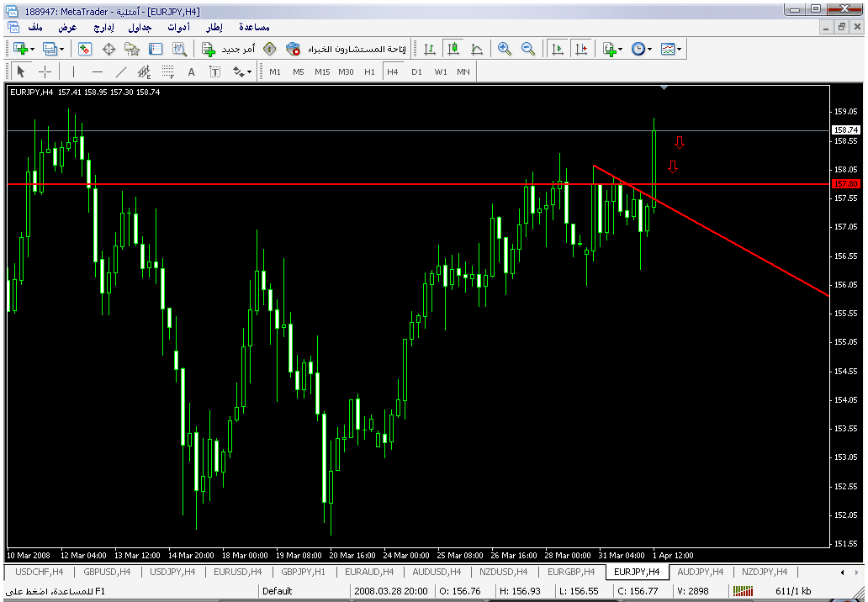Restore the inner chart window
The image size is (868, 602).
tap(841, 27)
